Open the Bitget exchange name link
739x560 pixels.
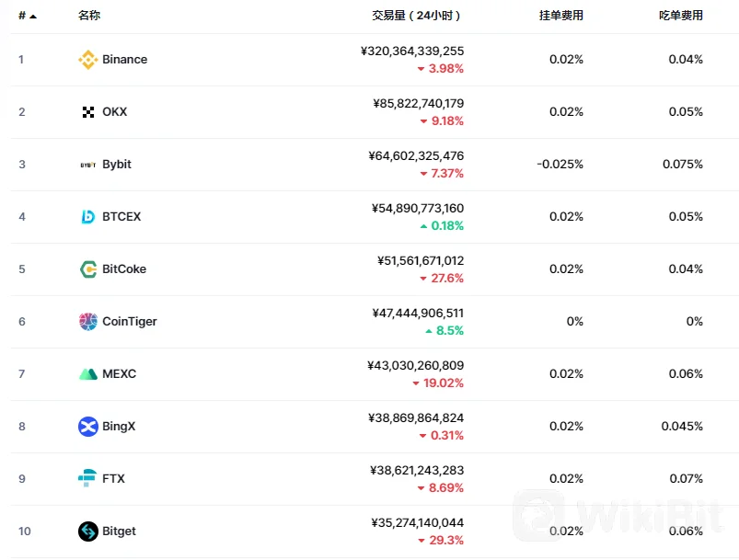click(119, 531)
